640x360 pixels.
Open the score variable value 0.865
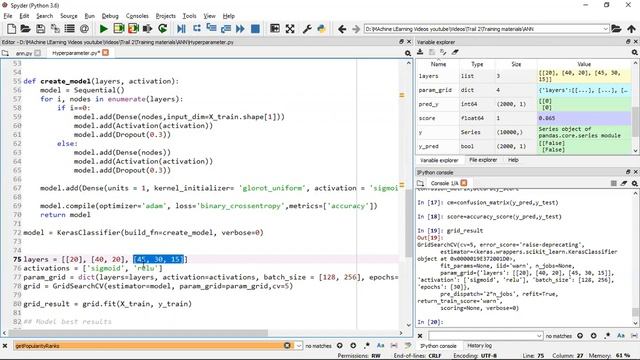pos(584,118)
